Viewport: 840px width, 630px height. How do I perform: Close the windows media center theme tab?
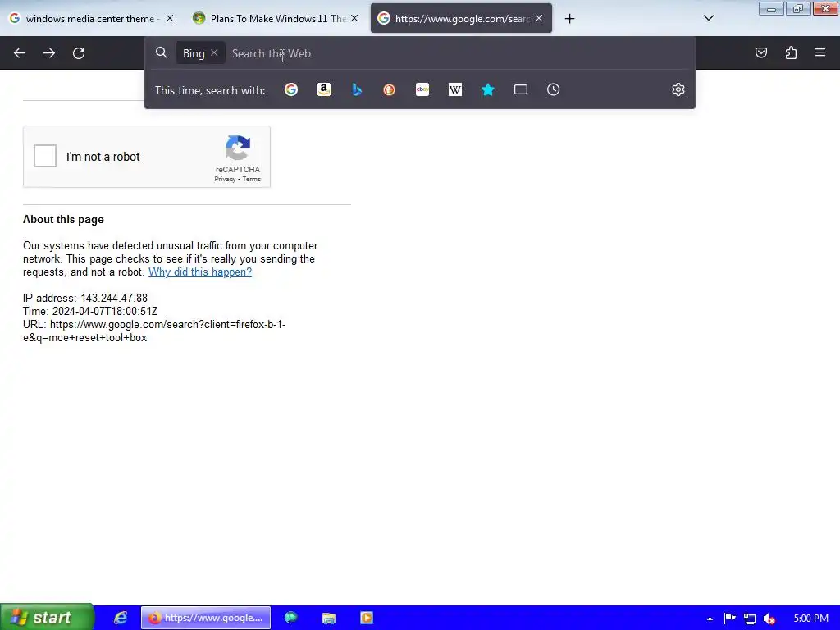pos(170,18)
